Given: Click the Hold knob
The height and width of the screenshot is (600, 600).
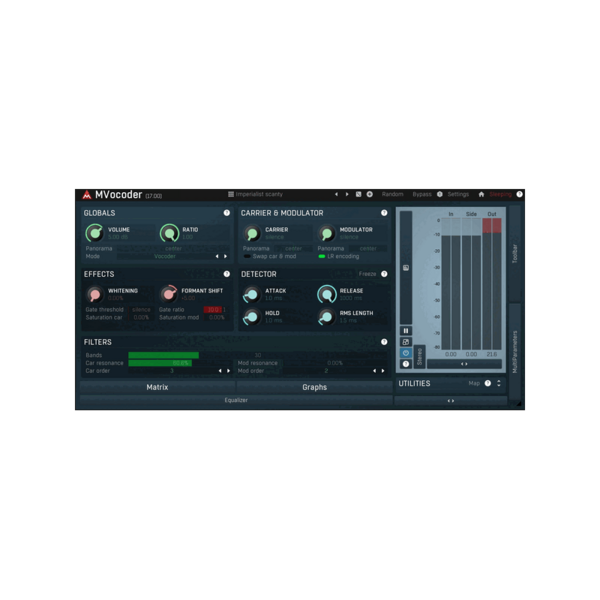Looking at the screenshot, I should (x=252, y=316).
